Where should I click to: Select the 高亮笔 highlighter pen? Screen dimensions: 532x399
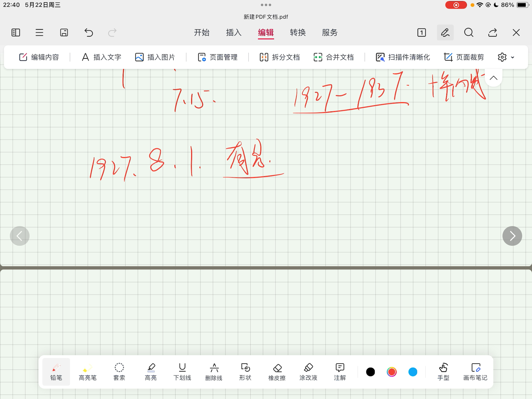pyautogui.click(x=88, y=372)
